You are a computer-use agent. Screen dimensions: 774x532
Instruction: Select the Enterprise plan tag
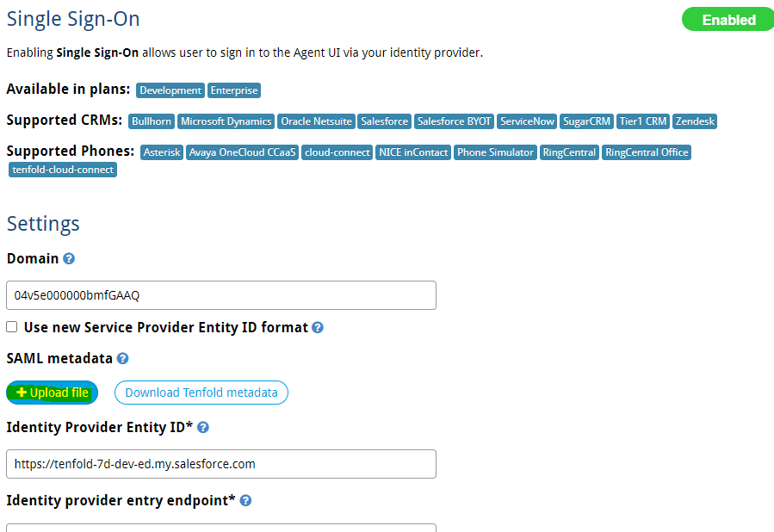pos(234,90)
